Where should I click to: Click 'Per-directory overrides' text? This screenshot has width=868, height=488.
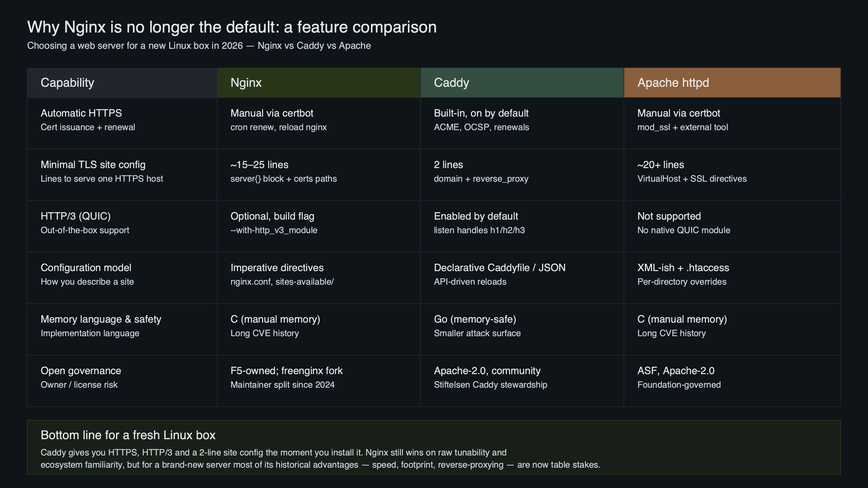682,282
